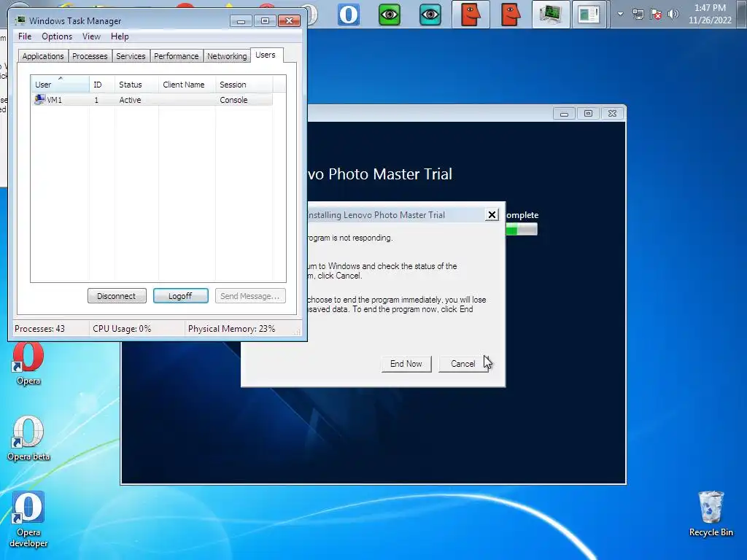Sort by Client Name column header
This screenshot has height=560, width=747.
pos(187,85)
